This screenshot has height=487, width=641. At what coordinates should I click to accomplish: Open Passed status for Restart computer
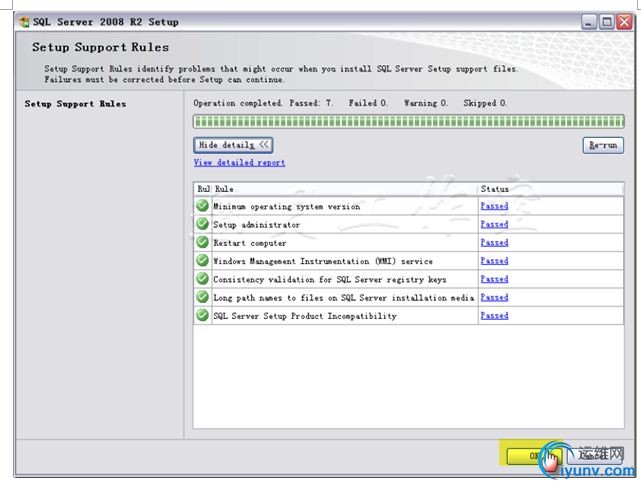coord(494,243)
